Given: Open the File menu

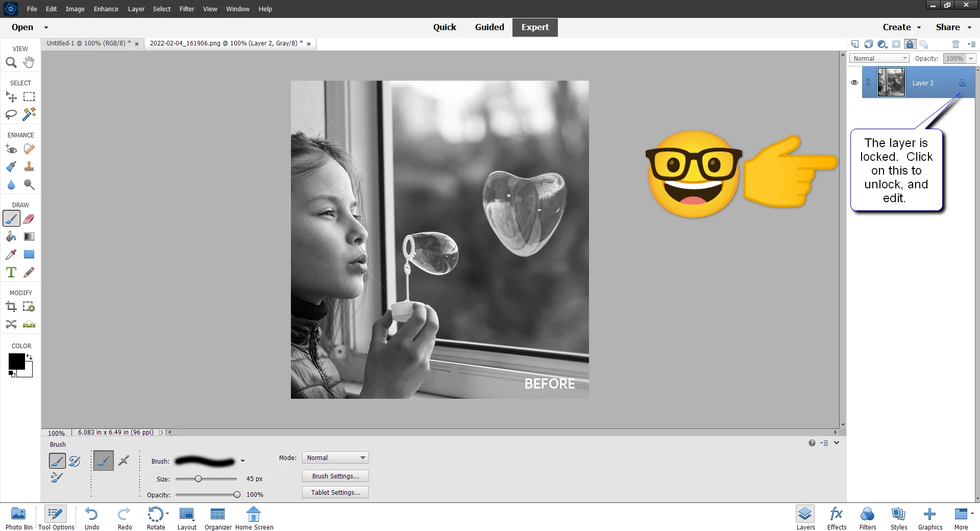Looking at the screenshot, I should [x=32, y=9].
